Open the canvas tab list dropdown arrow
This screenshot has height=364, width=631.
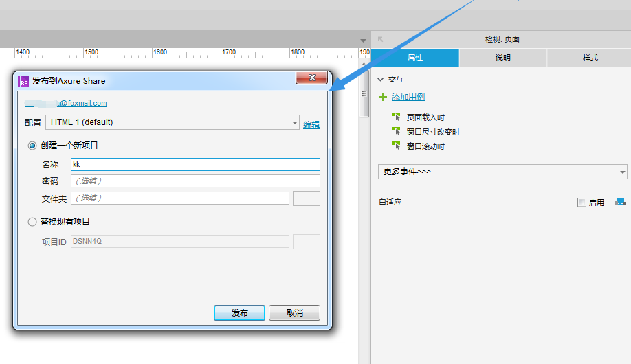tap(363, 41)
